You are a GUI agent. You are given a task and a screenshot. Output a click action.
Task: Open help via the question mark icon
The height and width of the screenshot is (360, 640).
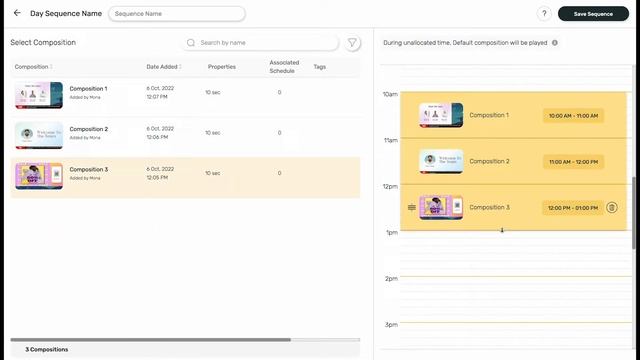pyautogui.click(x=544, y=14)
